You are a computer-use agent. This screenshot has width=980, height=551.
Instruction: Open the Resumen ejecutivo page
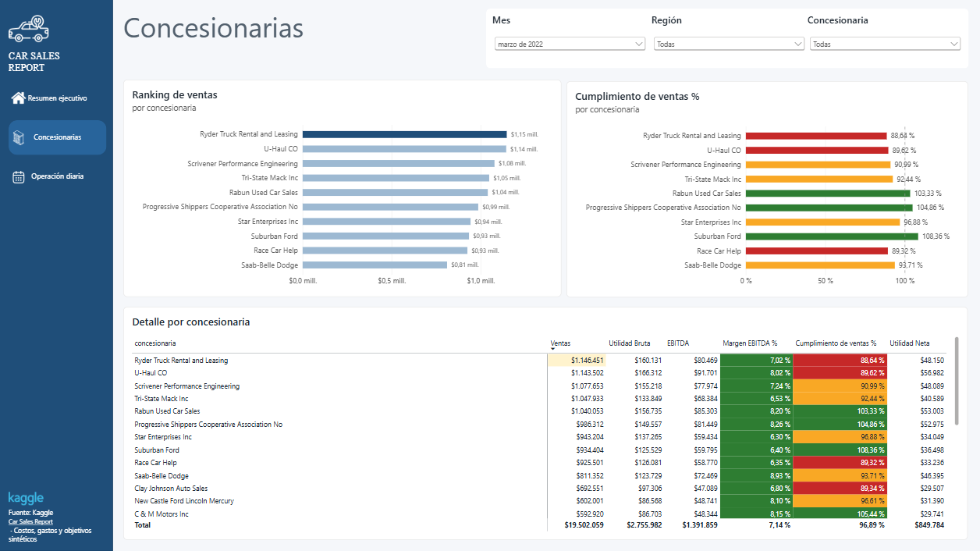[x=56, y=98]
